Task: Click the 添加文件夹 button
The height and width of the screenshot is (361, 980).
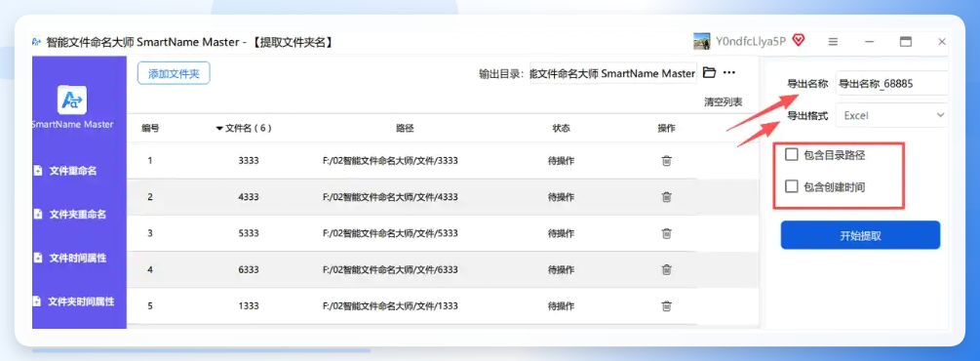Action: point(174,73)
